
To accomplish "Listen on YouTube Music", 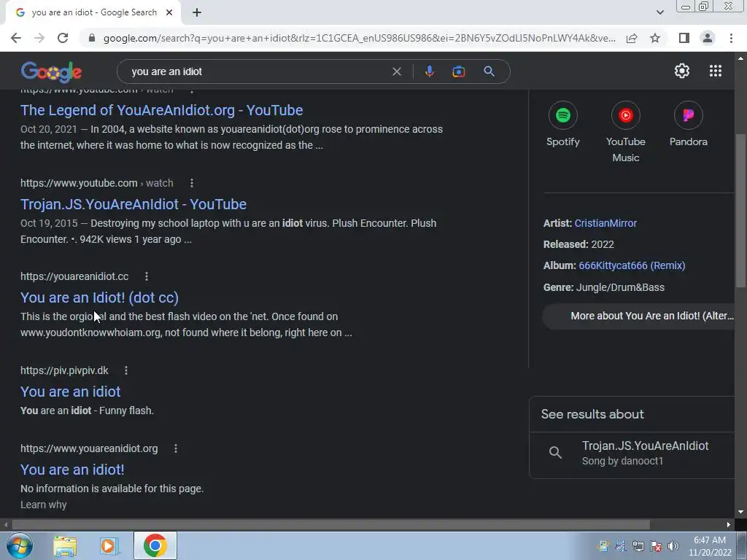I will pyautogui.click(x=625, y=132).
